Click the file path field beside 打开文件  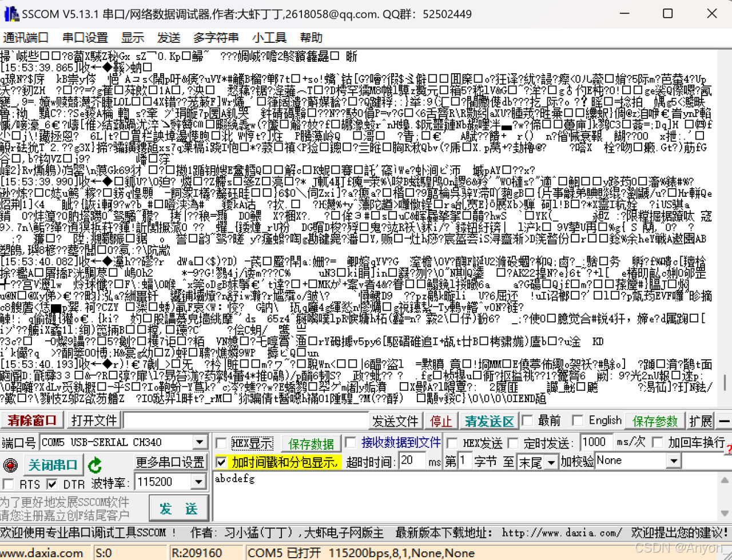246,421
